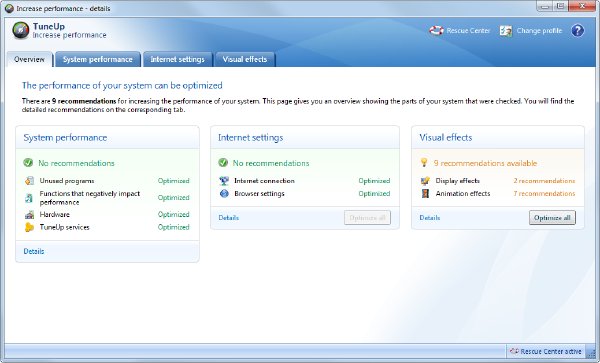The height and width of the screenshot is (363, 600).
Task: Click the Browser settings row label
Action: [x=259, y=194]
